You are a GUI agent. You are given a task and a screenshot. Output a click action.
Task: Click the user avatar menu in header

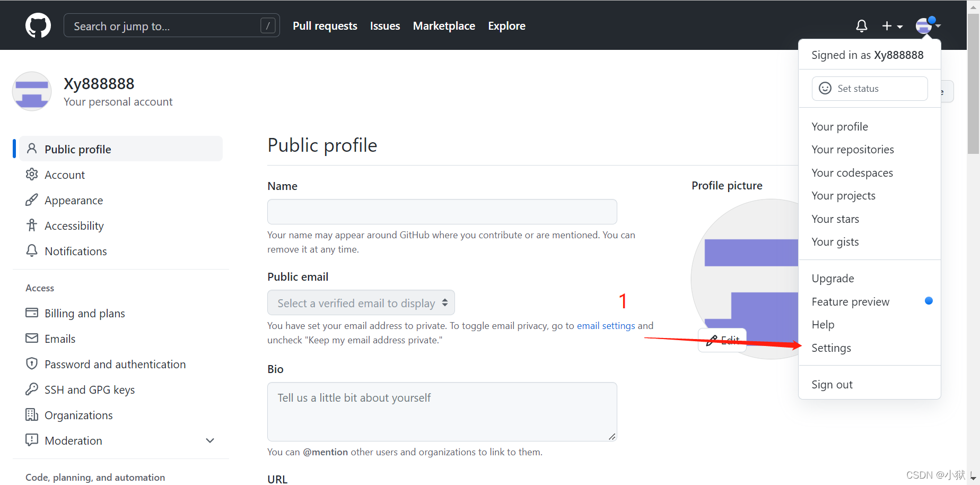928,25
